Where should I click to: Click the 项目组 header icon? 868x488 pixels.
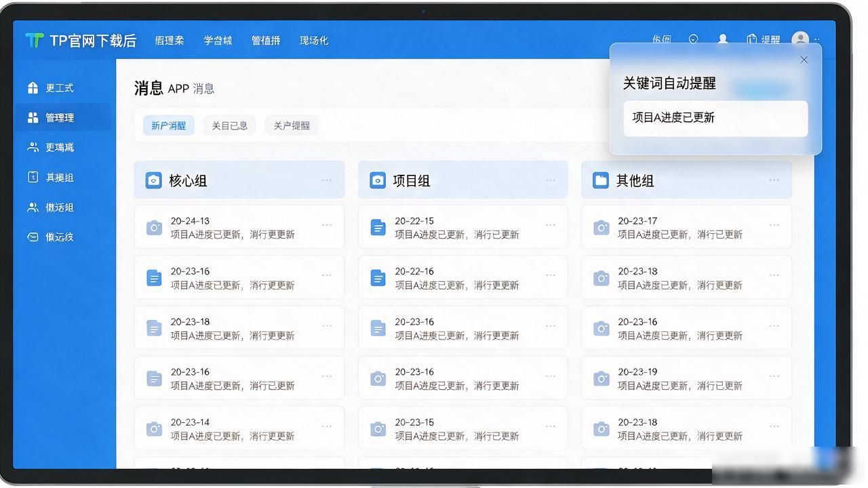[378, 180]
